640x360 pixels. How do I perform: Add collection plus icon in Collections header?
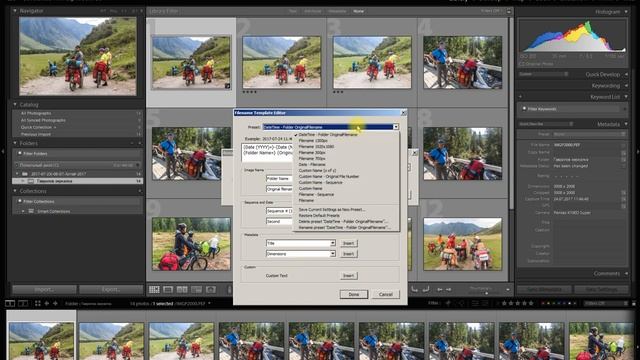click(140, 191)
